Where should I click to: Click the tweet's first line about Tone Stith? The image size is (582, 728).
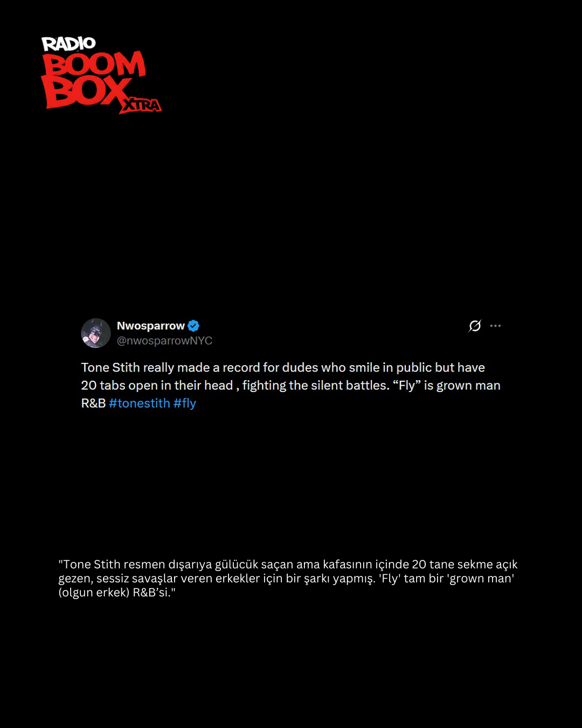tap(283, 368)
